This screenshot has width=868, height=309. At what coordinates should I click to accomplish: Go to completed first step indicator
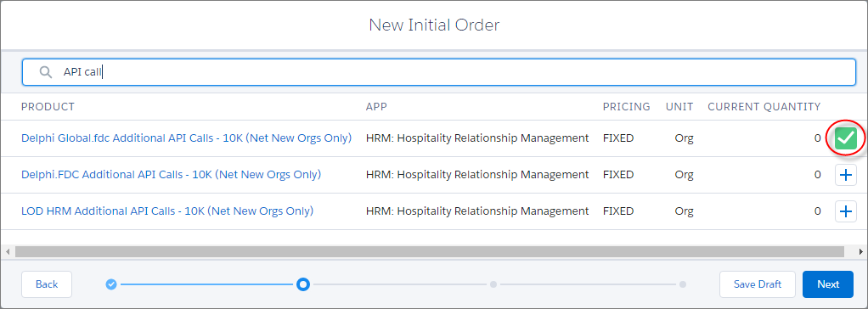point(111,284)
